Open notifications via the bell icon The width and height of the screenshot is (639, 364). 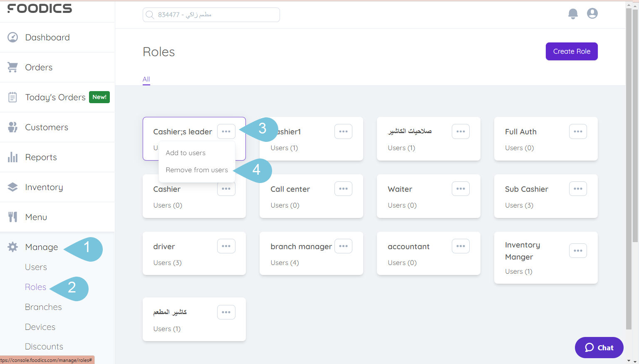(x=573, y=13)
